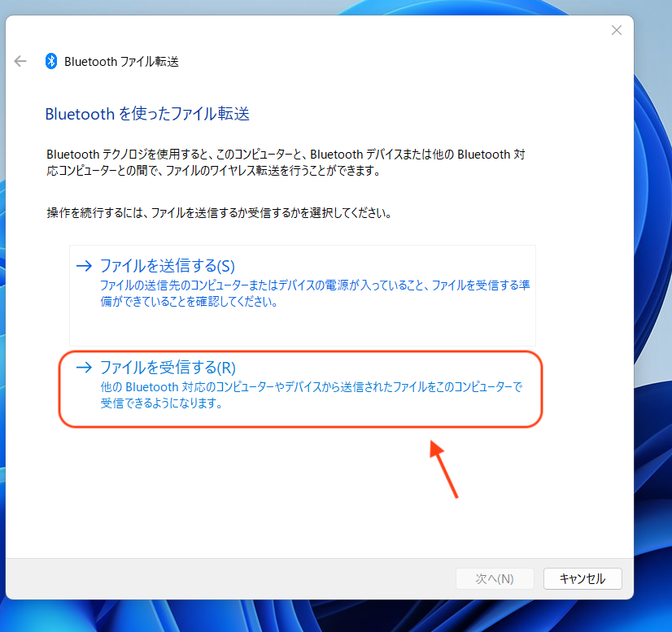Click the heading Bluetooth を使ったファイル転送

point(147,114)
